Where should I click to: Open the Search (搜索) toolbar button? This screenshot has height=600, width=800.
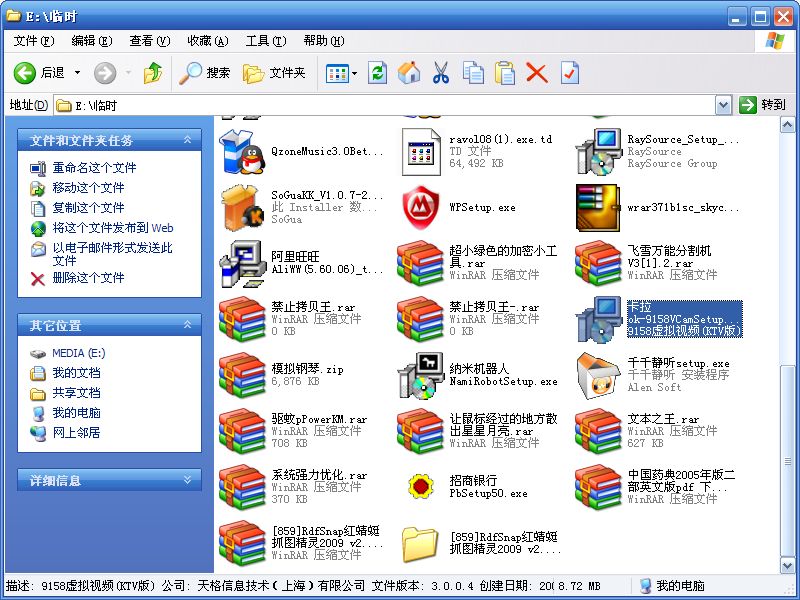click(205, 73)
